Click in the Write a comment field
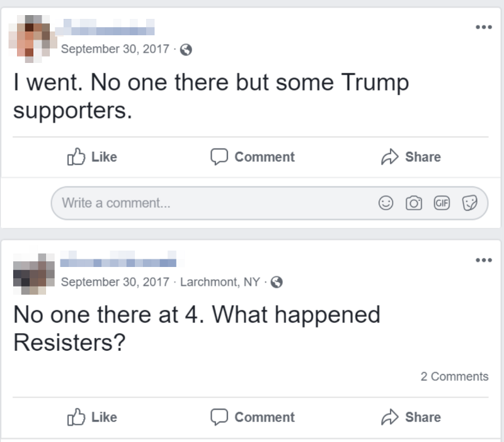This screenshot has height=442, width=504. point(270,203)
